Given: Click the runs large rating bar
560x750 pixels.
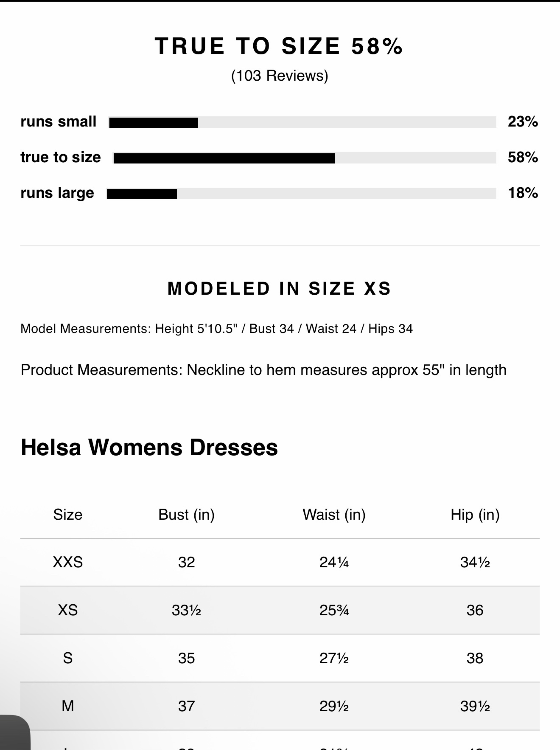Looking at the screenshot, I should point(301,194).
